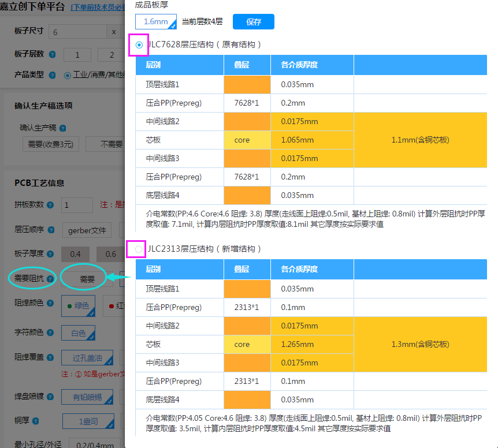Image resolution: width=498 pixels, height=448 pixels.
Task: Click help icon next to 板子层数
Action: [53, 54]
